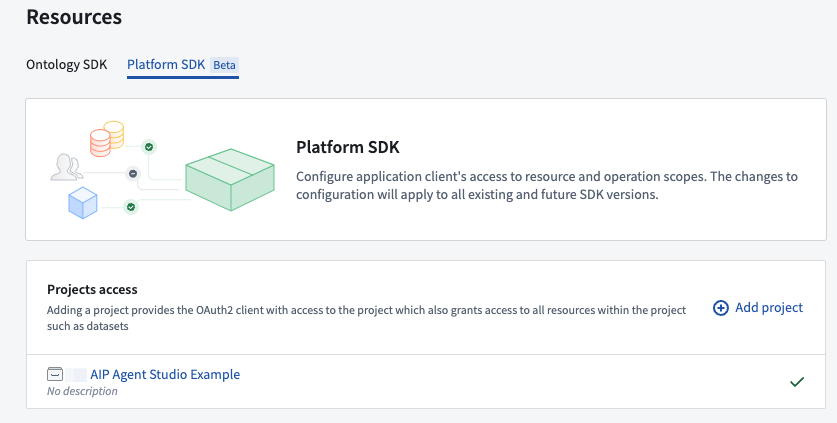Viewport: 837px width, 423px height.
Task: Click the Platform SDK banner heading
Action: 348,147
